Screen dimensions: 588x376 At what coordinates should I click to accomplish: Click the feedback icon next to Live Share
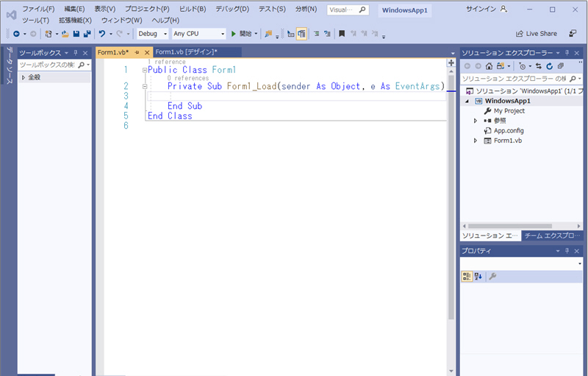click(573, 33)
